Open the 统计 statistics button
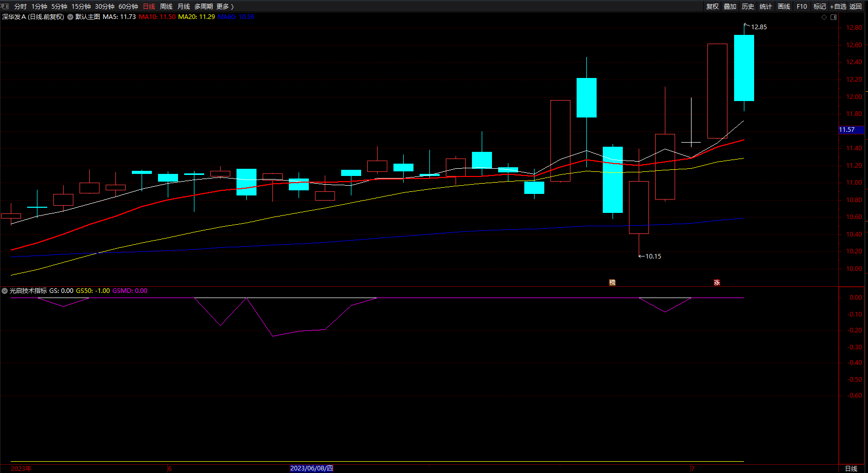 [x=766, y=7]
